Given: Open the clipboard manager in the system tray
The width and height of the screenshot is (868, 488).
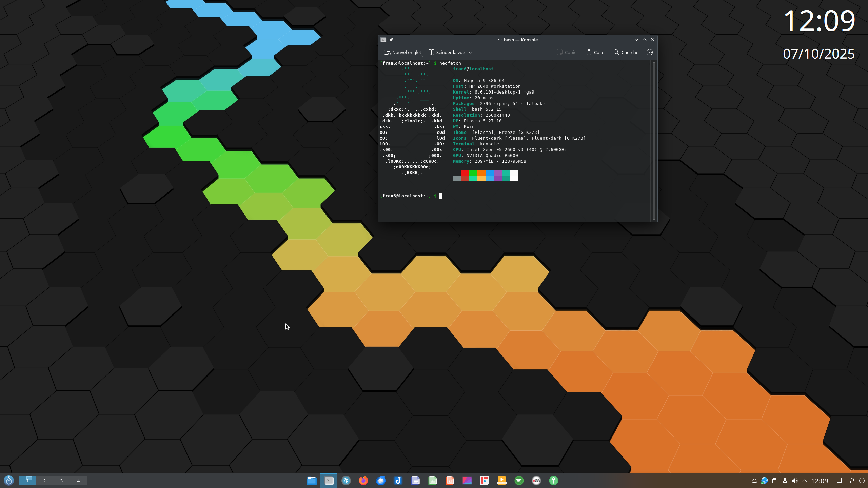Looking at the screenshot, I should [x=775, y=481].
